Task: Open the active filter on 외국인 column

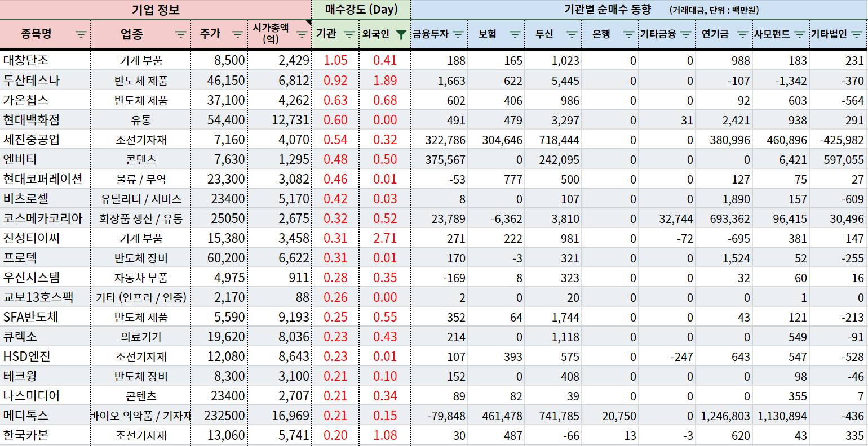Action: (x=401, y=35)
